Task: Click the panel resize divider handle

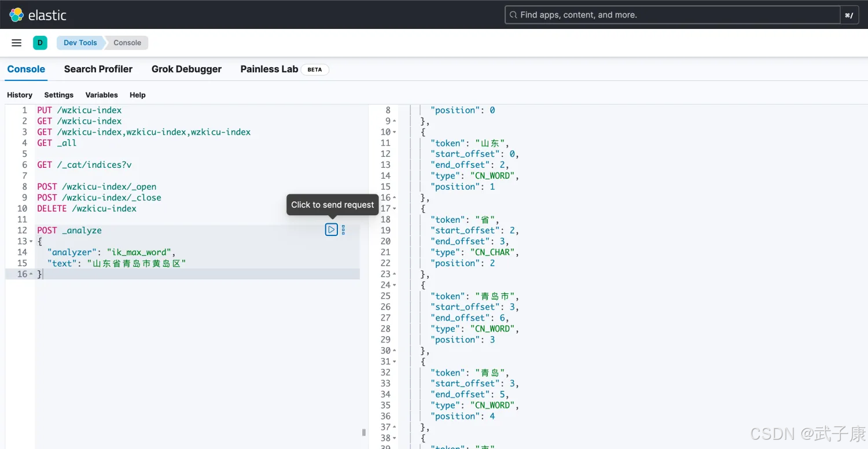Action: tap(364, 432)
